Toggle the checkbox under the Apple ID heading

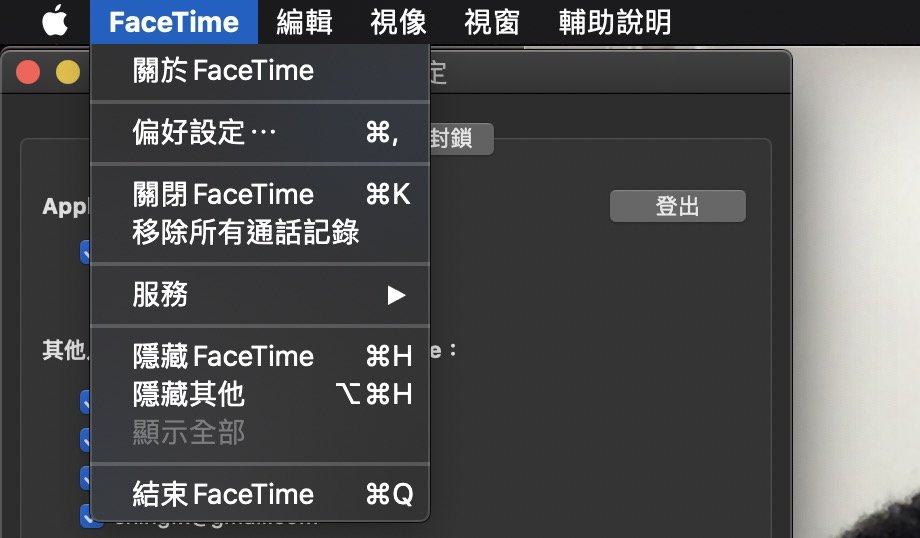click(x=86, y=251)
